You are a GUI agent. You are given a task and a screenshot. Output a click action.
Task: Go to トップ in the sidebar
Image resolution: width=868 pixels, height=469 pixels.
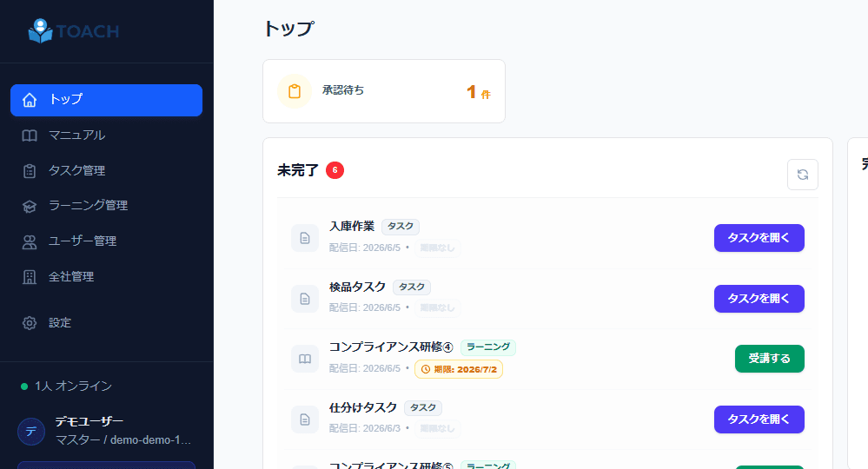click(106, 100)
